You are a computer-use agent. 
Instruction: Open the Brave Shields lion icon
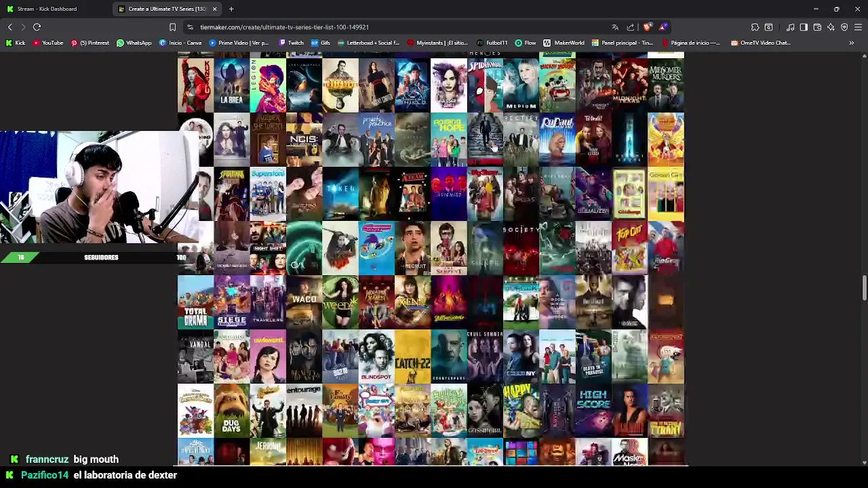click(x=648, y=27)
